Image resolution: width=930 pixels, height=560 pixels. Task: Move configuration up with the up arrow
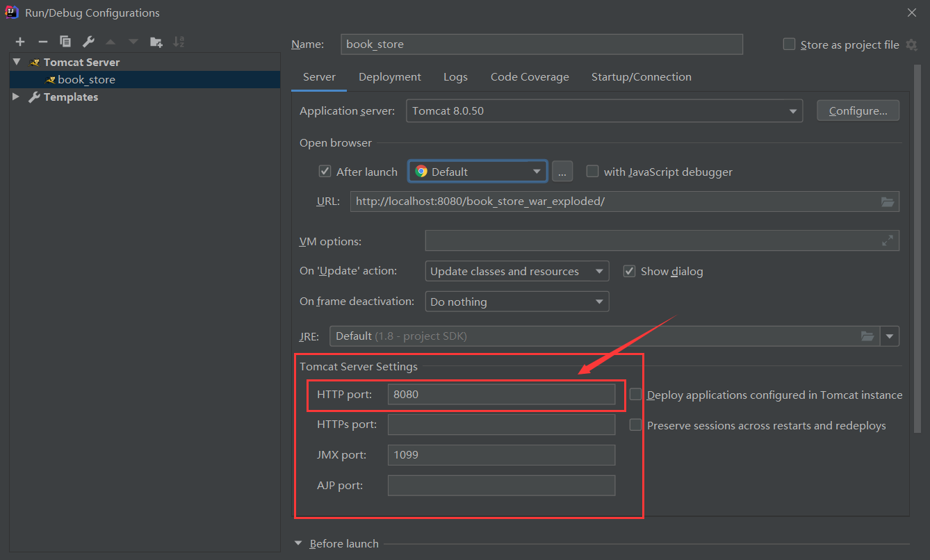[111, 42]
